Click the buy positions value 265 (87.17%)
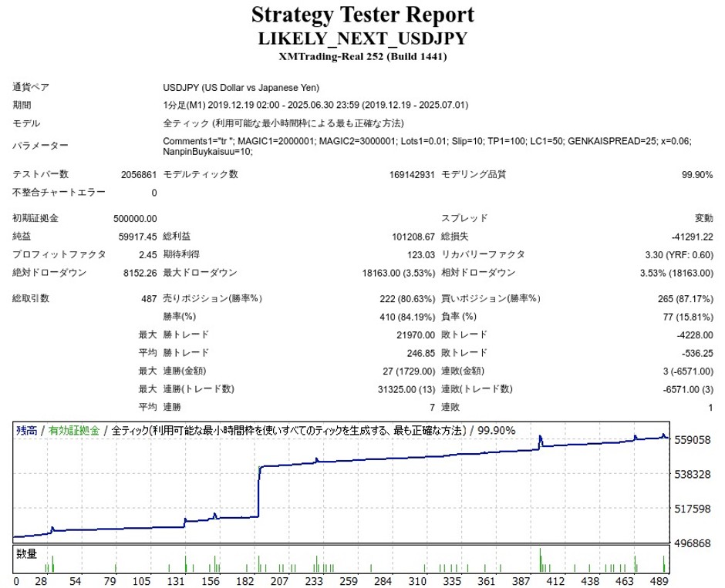Viewport: 725px width, 588px height. pos(686,299)
